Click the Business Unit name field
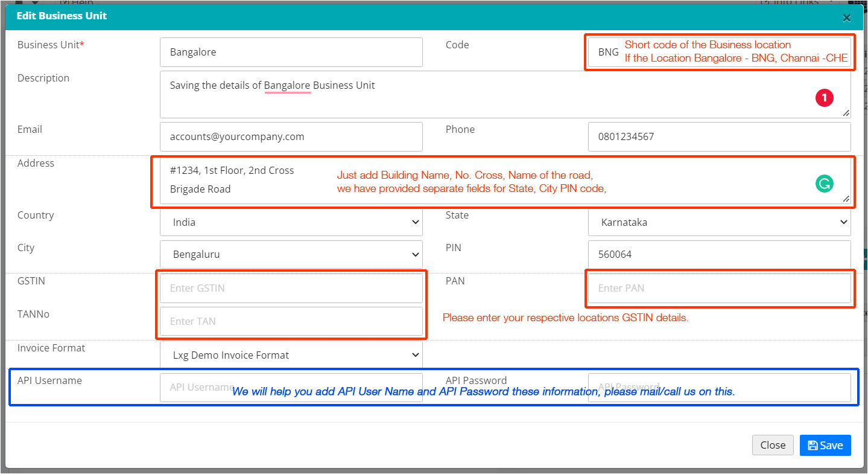Screen dimensions: 868x474 [291, 52]
